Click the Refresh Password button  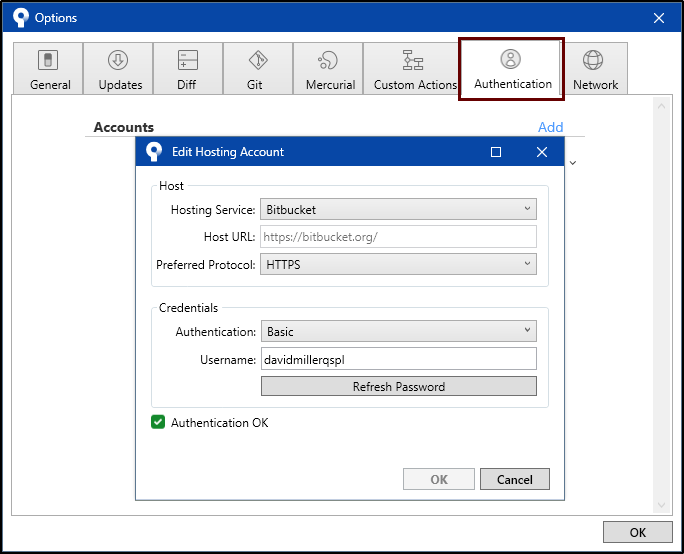click(x=398, y=386)
